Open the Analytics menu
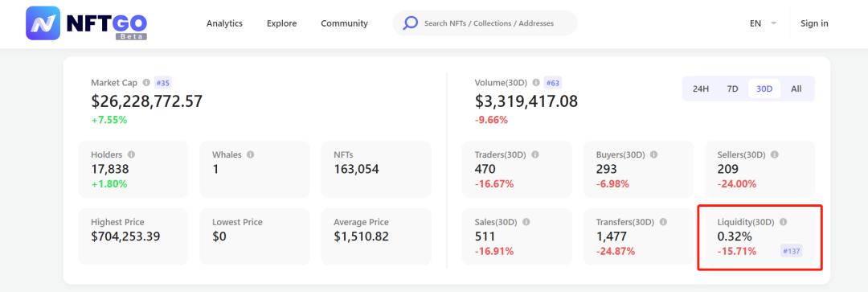The width and height of the screenshot is (868, 292). click(x=224, y=23)
